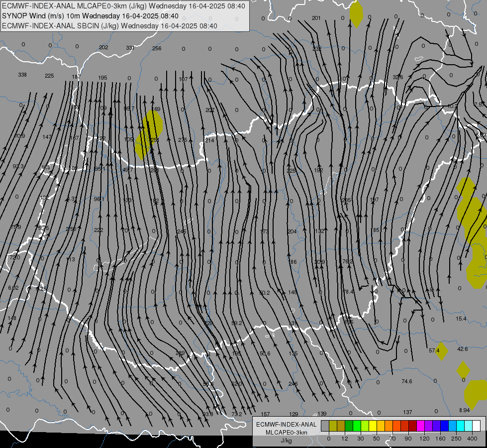Click the map value '73.2'
487x448 pixels.
tap(237, 415)
